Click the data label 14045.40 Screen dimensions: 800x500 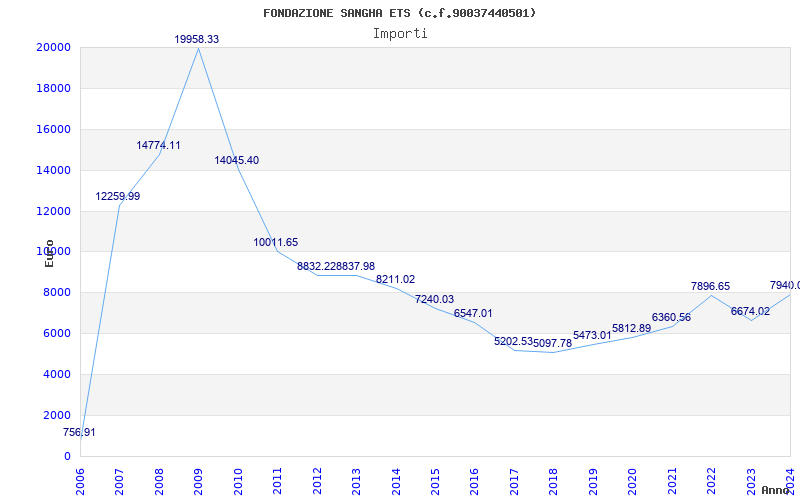(236, 160)
